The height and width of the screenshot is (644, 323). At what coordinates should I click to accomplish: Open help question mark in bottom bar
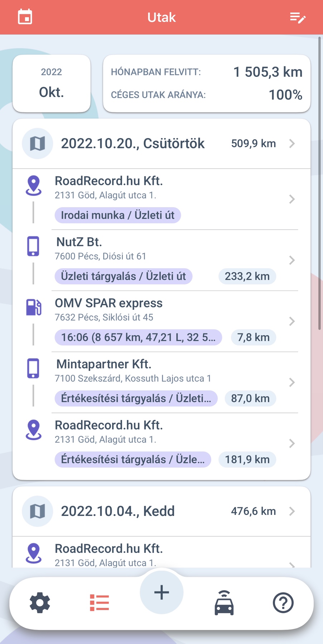pyautogui.click(x=283, y=603)
